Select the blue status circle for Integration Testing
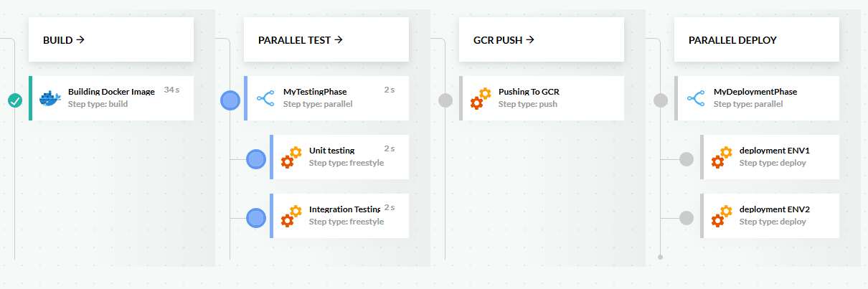This screenshot has height=289, width=868. [256, 218]
